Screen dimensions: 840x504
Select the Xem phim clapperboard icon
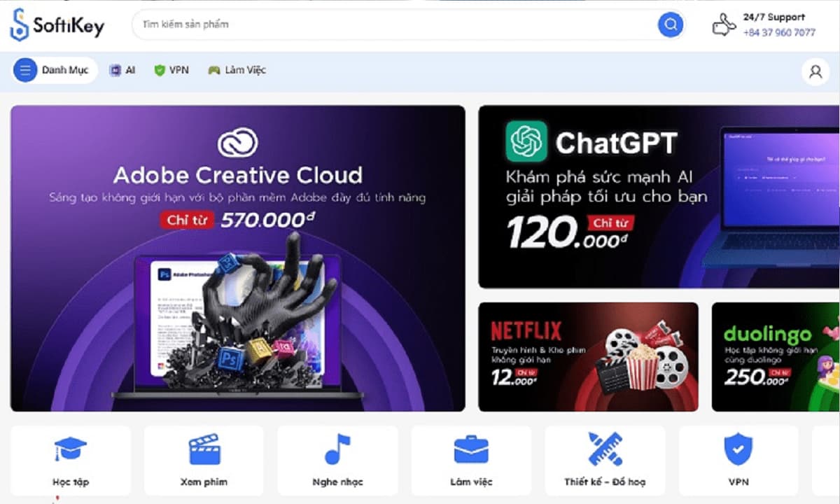pyautogui.click(x=204, y=449)
